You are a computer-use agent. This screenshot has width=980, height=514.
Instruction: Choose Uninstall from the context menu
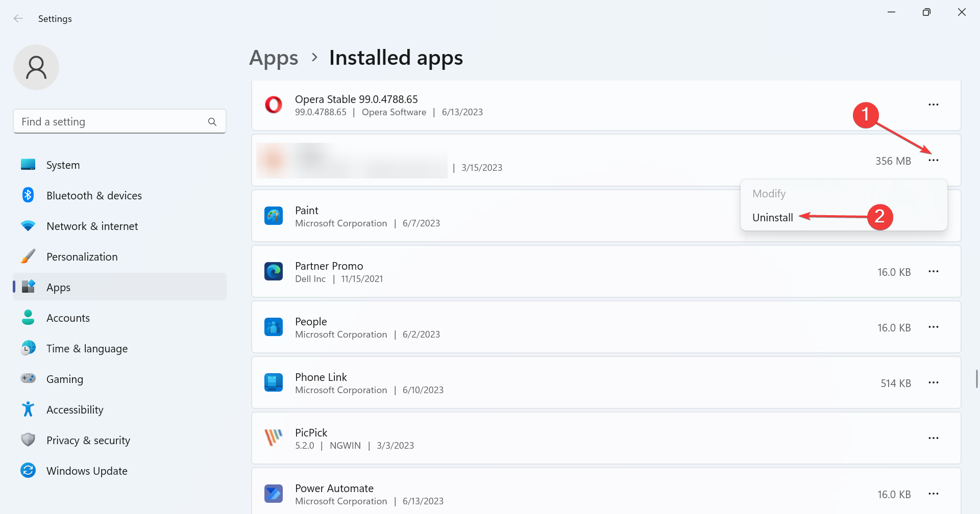coord(773,217)
